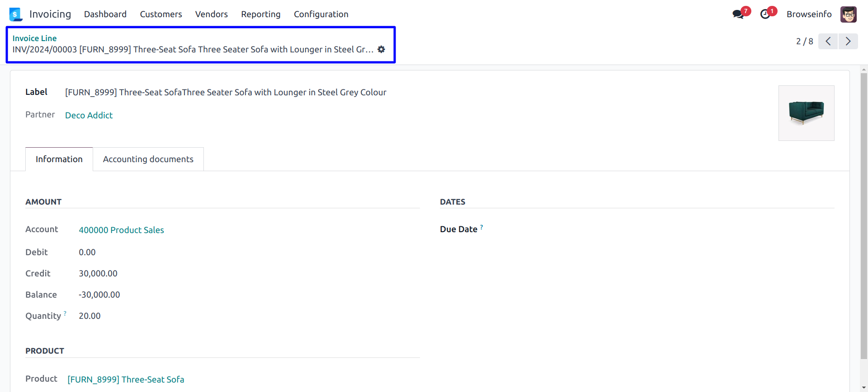Click the Invoicing app logo icon
Viewport: 868px width, 392px height.
[16, 14]
